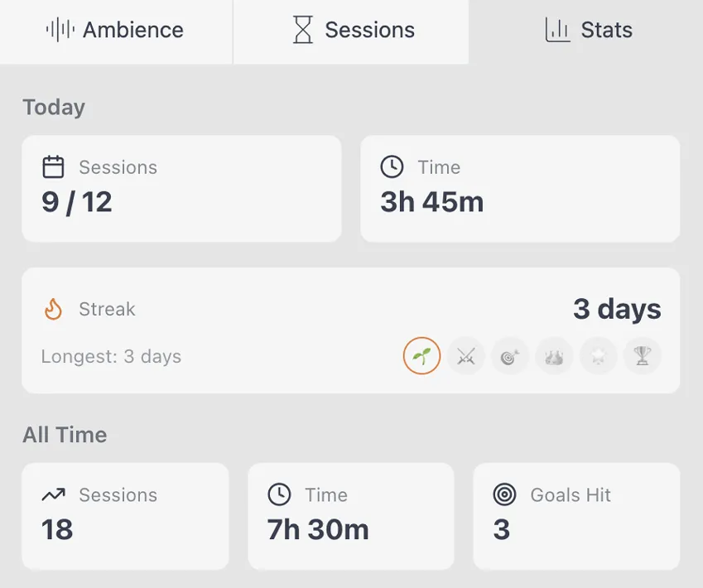Click the All Time 7h 30m card
703x588 pixels.
tap(350, 516)
